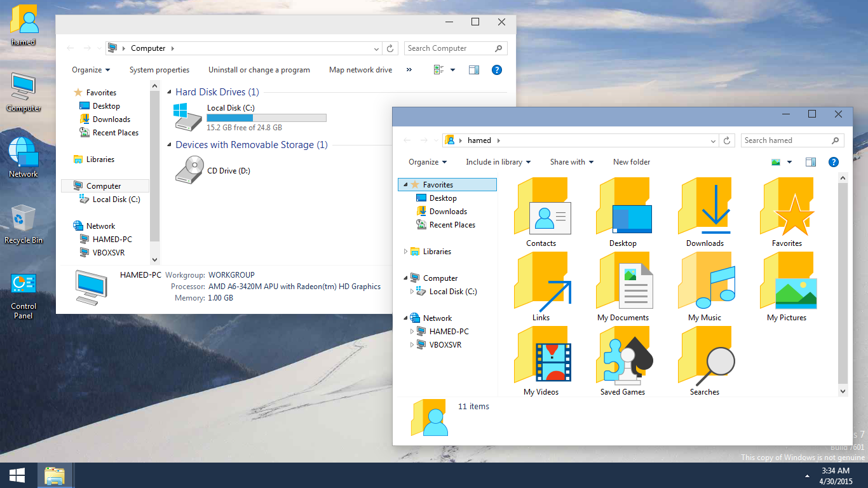The width and height of the screenshot is (868, 488).
Task: Toggle the preview pane in hamed window
Action: [x=810, y=162]
